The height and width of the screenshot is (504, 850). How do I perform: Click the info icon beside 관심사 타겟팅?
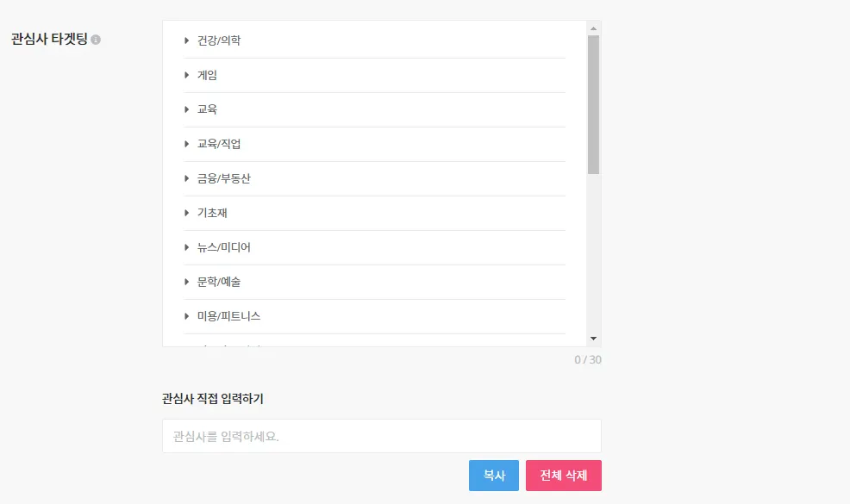[x=96, y=40]
